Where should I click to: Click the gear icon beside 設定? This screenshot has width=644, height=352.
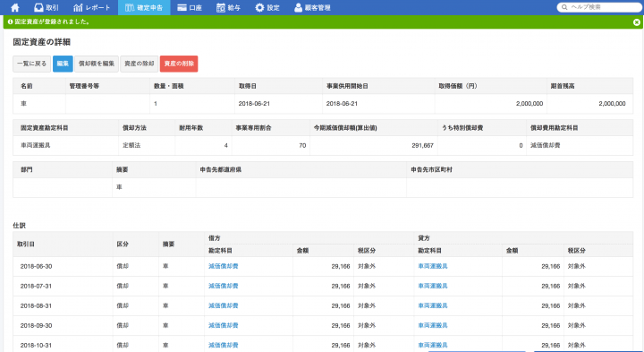[x=259, y=7]
